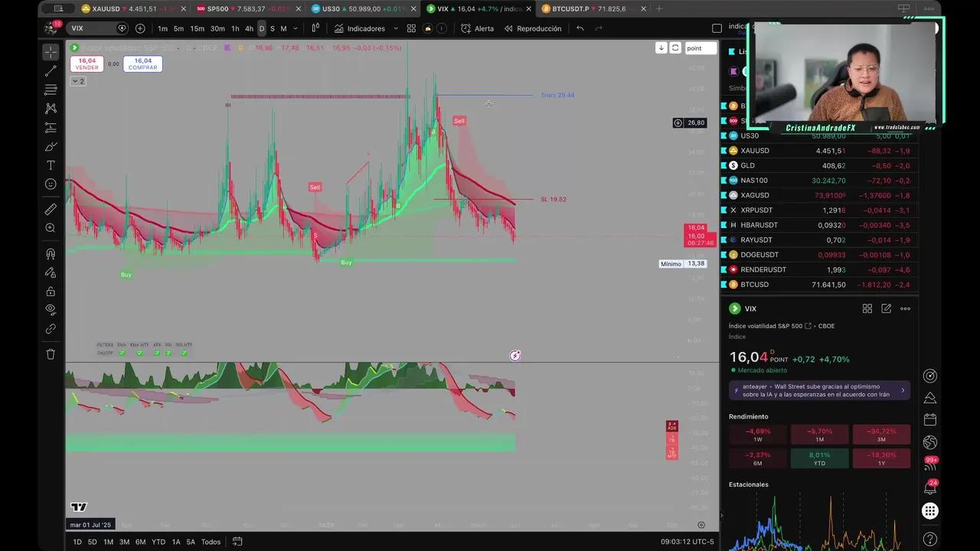Open the candlestick chart type menu
The height and width of the screenshot is (551, 980).
point(315,28)
